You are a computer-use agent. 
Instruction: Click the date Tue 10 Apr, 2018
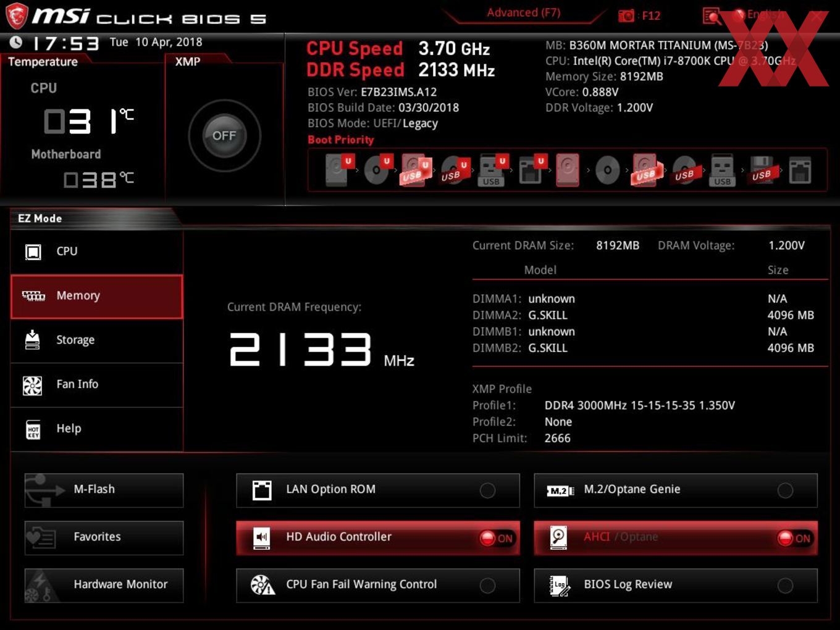coord(156,42)
